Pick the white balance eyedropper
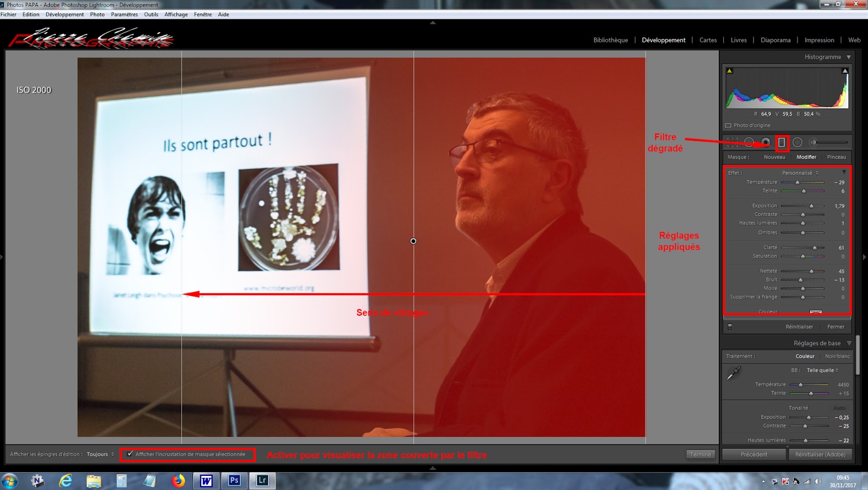The image size is (868, 490). coord(734,373)
